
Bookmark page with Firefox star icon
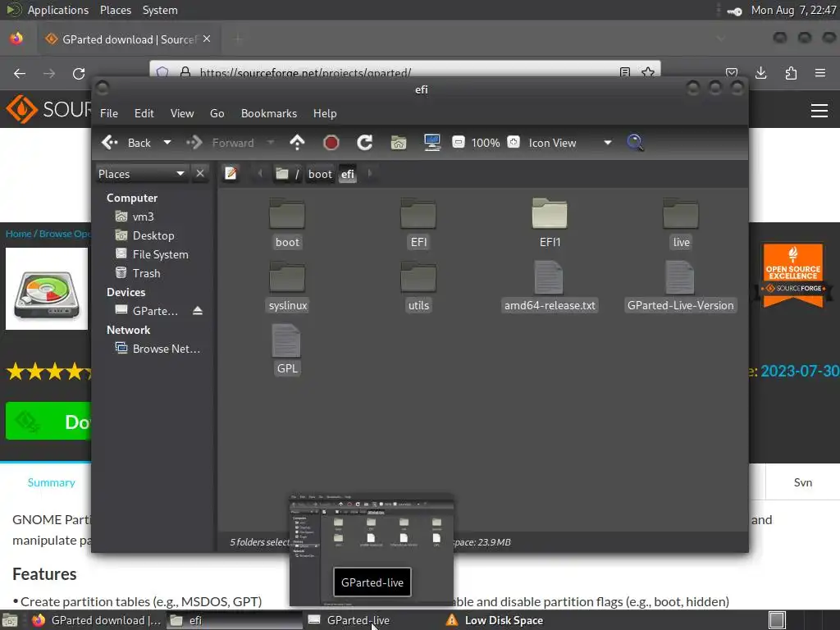[x=648, y=72]
